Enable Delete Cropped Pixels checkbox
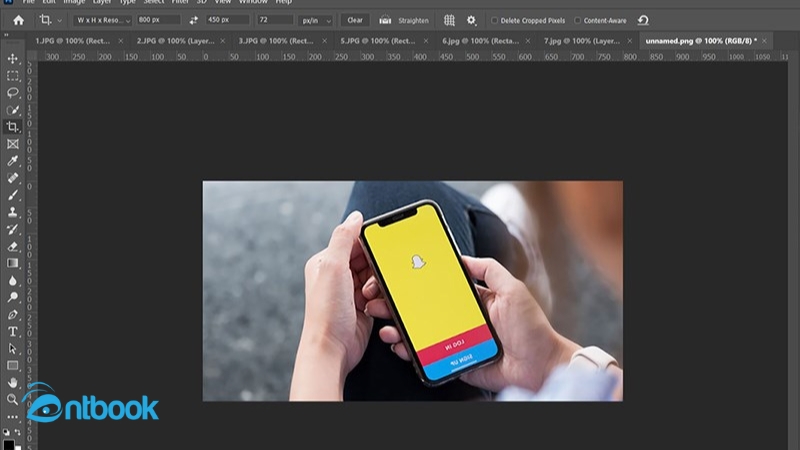This screenshot has height=450, width=800. click(494, 20)
